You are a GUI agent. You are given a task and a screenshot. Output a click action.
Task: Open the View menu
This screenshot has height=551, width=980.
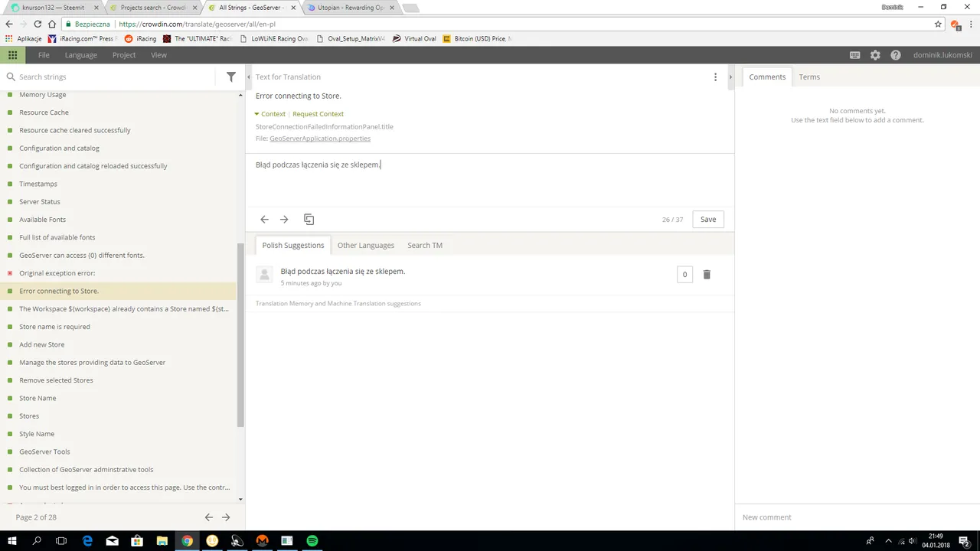pyautogui.click(x=158, y=55)
